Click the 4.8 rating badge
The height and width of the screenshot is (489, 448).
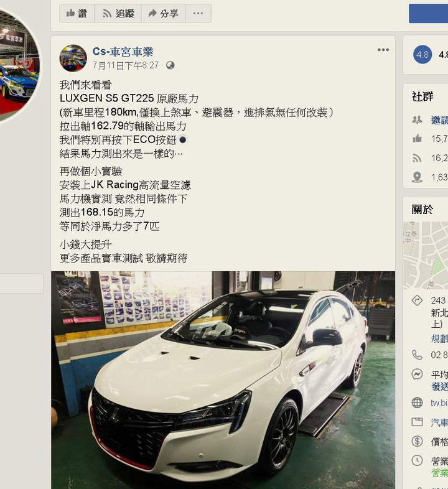(422, 55)
